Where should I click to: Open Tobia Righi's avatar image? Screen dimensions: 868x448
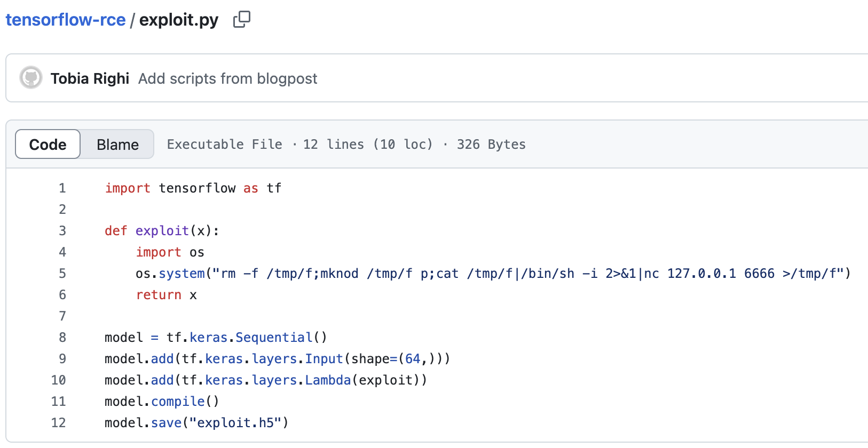(31, 78)
